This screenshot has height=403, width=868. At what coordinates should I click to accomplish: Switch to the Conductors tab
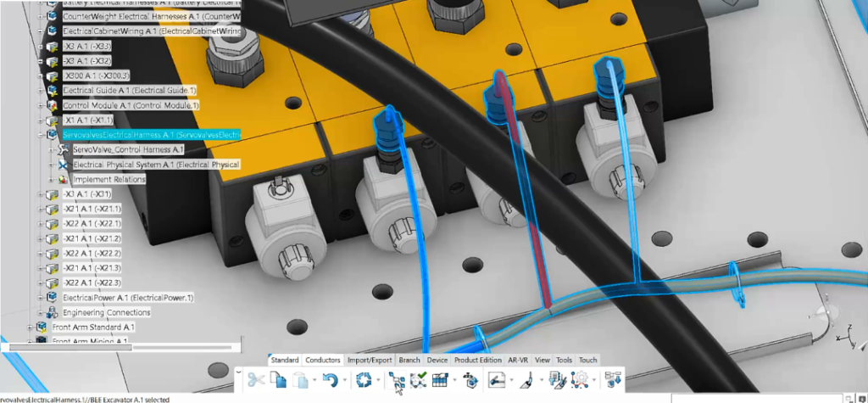pyautogui.click(x=323, y=360)
